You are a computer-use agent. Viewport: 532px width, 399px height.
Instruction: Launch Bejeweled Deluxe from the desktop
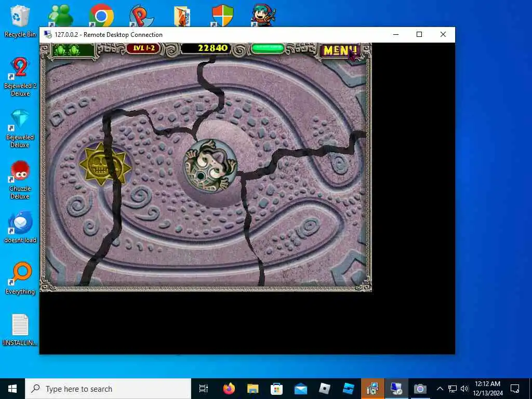[20, 129]
